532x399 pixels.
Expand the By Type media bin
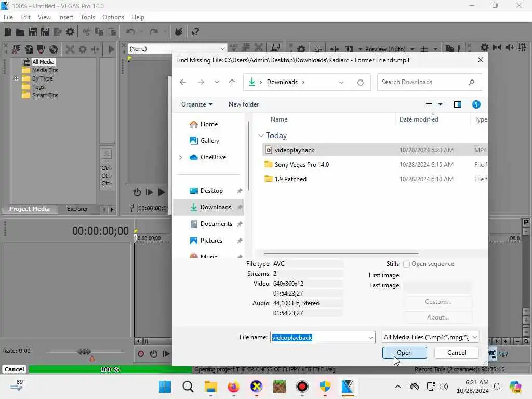click(x=16, y=79)
